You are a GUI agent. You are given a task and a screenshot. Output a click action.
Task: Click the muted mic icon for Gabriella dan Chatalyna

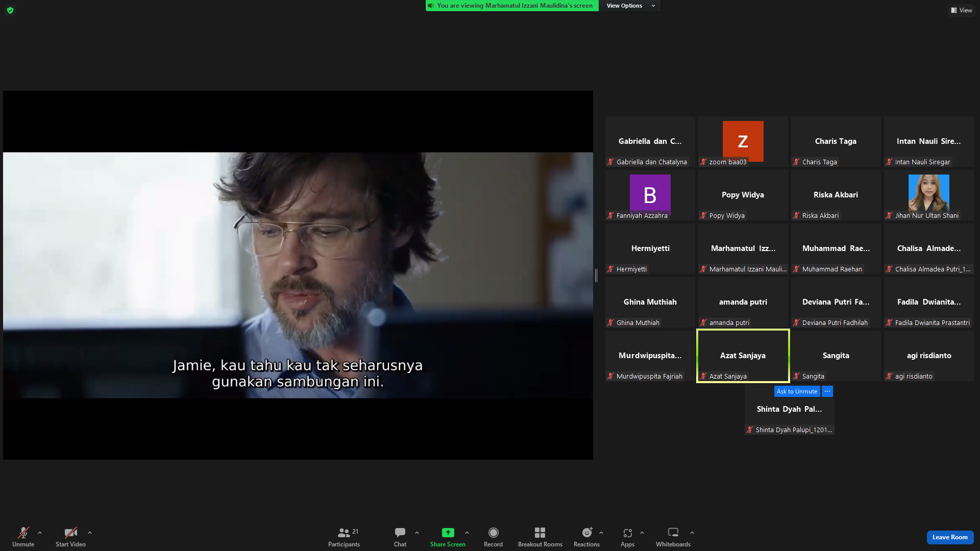[x=610, y=162]
